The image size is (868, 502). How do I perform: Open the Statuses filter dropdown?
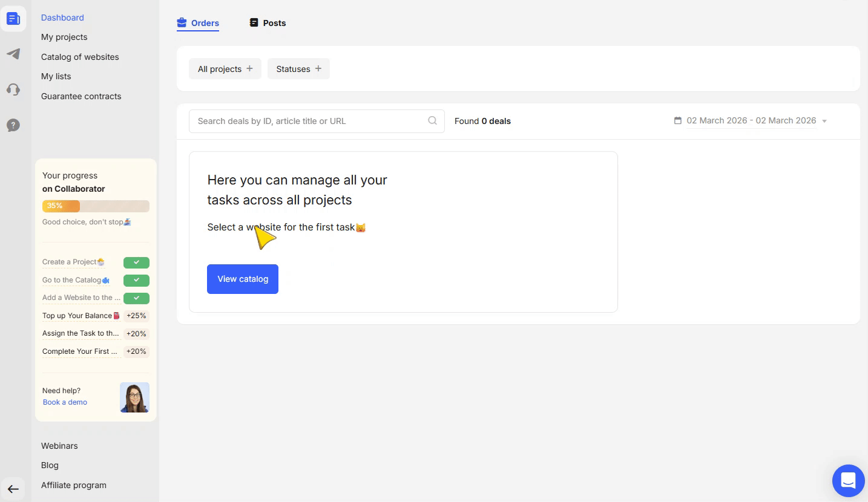(x=298, y=68)
